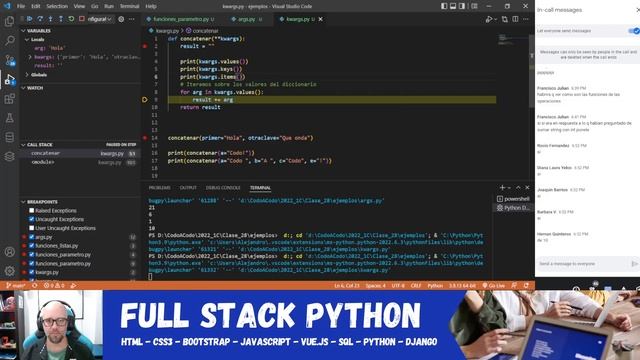Image resolution: width=640 pixels, height=360 pixels.
Task: Click the CRLF line ending status item
Action: [416, 285]
